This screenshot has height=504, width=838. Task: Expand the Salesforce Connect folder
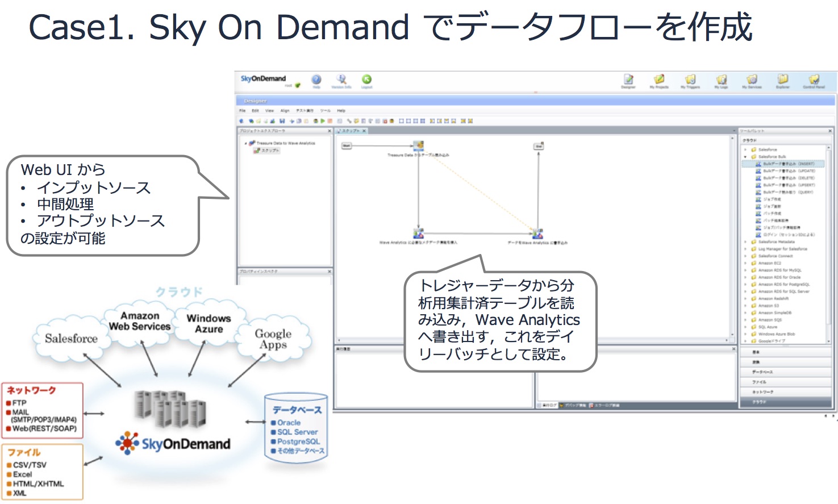[x=745, y=256]
